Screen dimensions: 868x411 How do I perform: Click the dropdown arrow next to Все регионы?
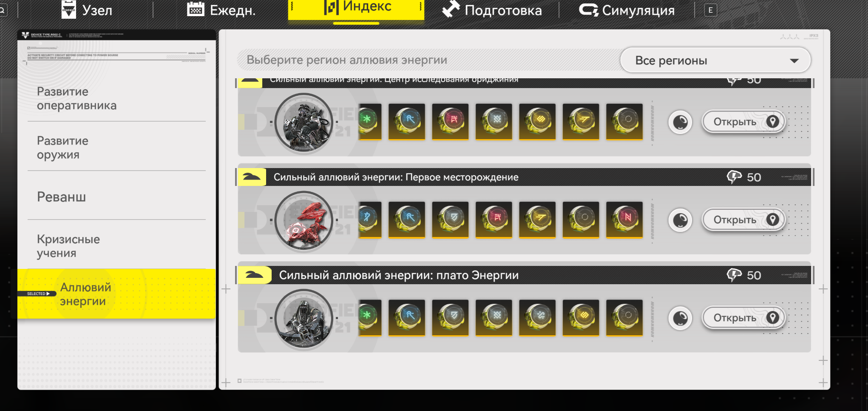pos(794,61)
